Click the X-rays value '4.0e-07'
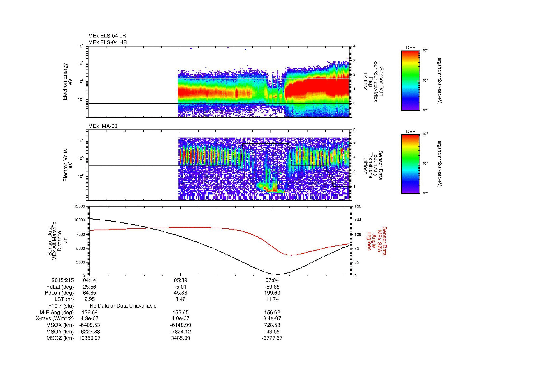This screenshot has height=392, width=555. pyautogui.click(x=180, y=318)
